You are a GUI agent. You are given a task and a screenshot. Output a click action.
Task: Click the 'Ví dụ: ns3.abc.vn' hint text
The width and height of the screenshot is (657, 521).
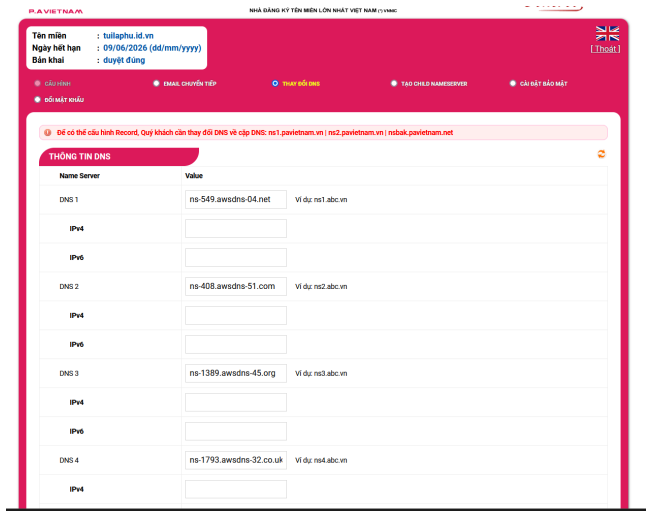click(321, 373)
